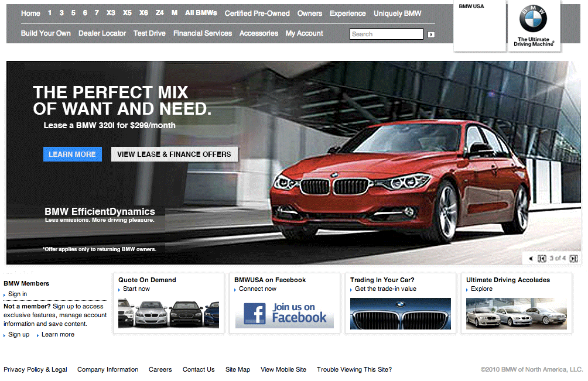
Task: Click the Facebook 'f' logo icon
Action: [255, 314]
